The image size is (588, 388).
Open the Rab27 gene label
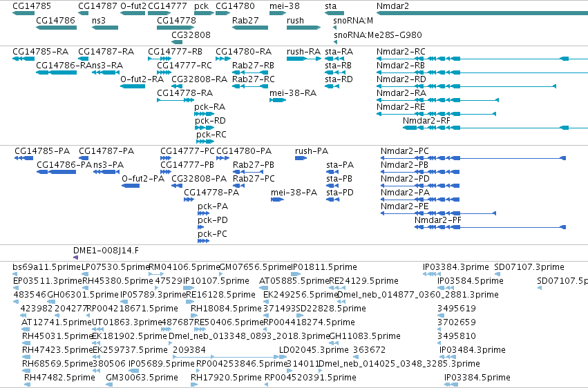coord(245,21)
